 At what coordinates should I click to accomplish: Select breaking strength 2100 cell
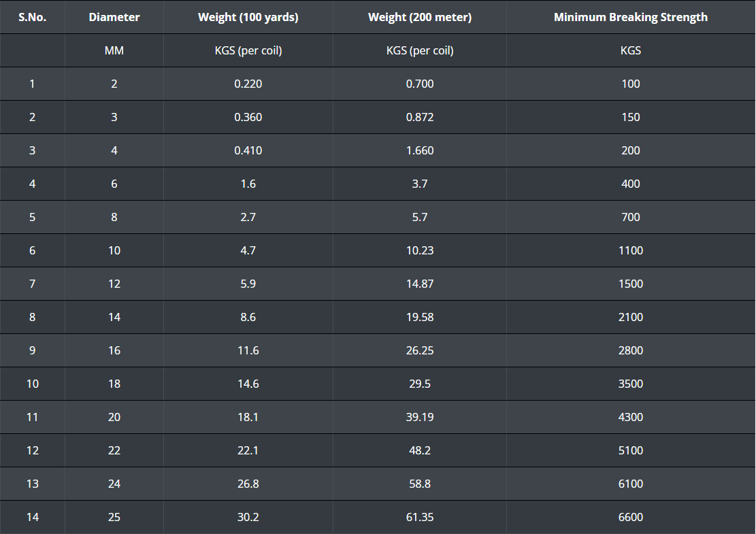(631, 317)
